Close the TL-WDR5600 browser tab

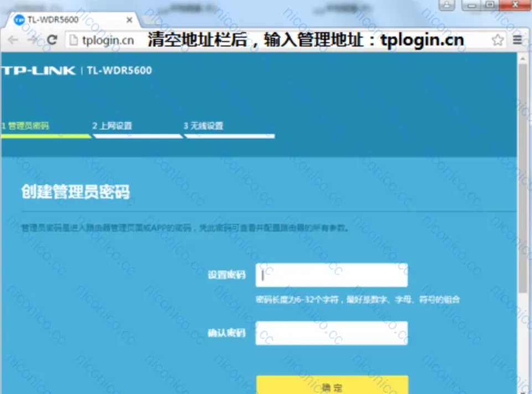coord(130,20)
